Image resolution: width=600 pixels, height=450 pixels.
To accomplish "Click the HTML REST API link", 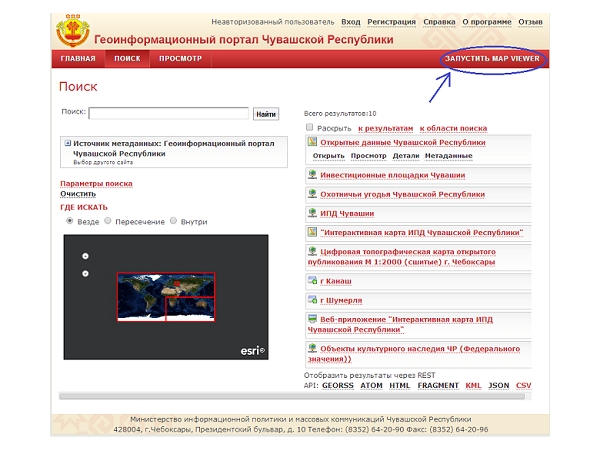I will (399, 385).
